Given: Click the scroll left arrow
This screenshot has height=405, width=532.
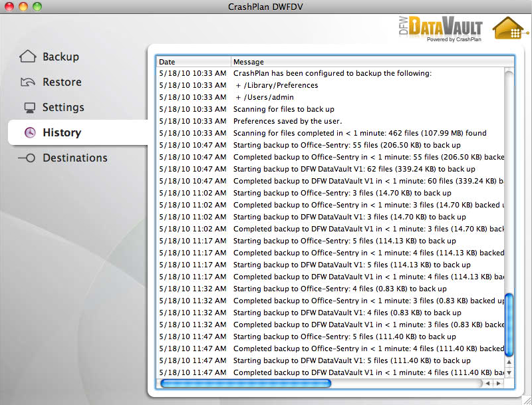Looking at the screenshot, I should pyautogui.click(x=487, y=383).
